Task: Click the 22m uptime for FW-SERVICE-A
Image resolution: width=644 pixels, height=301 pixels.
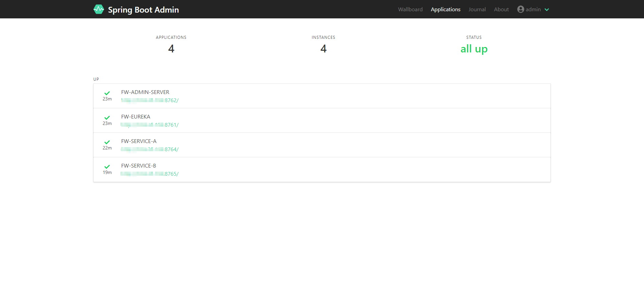Action: pos(107,148)
